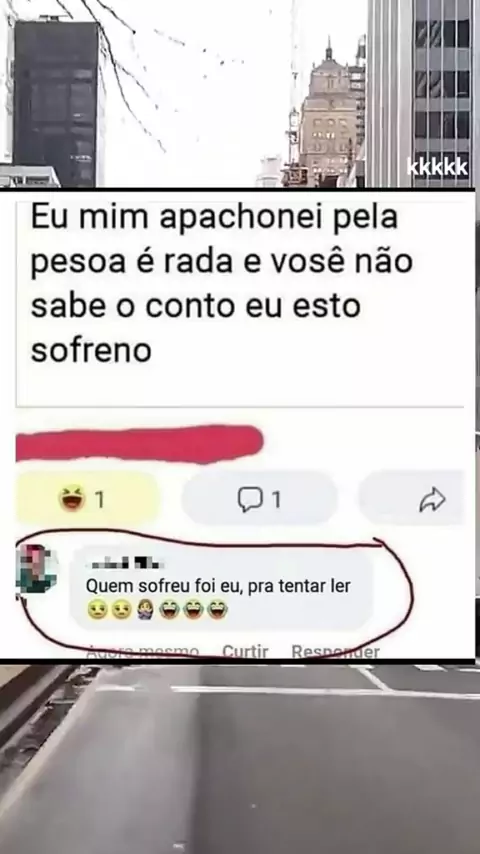Screen dimensions: 480x854
Task: Click the comment count button showing 1
Action: coord(259,499)
